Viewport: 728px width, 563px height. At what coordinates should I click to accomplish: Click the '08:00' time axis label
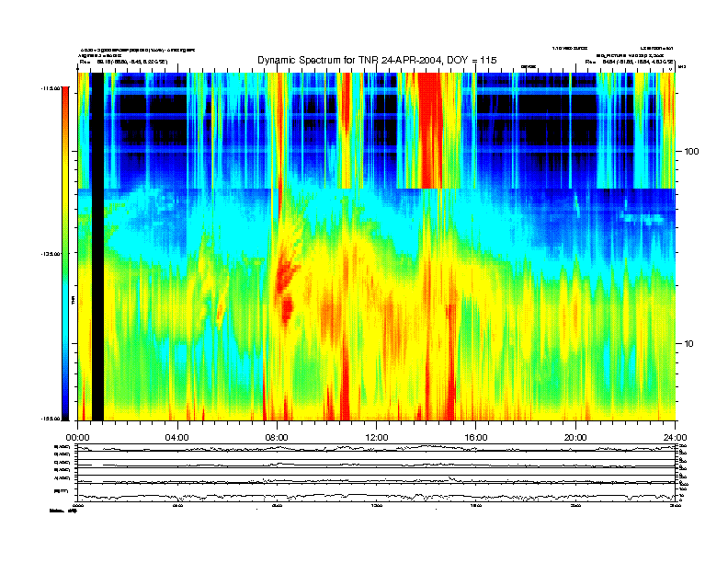click(277, 438)
